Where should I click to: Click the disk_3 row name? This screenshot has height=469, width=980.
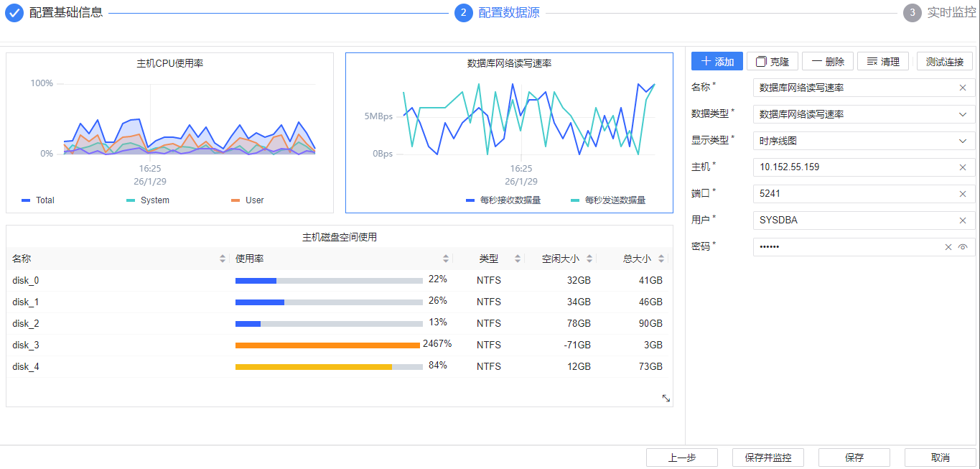coord(26,345)
